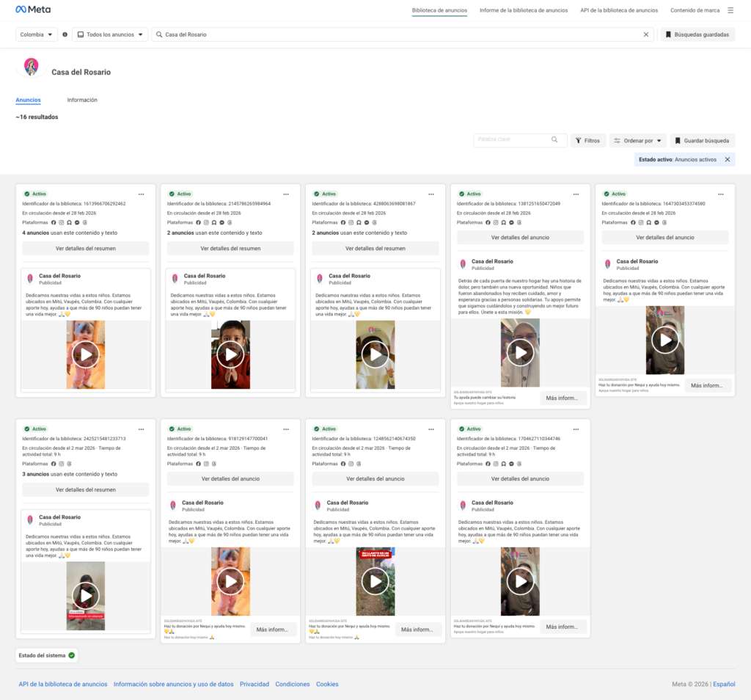Open options menu for ad 4288063698081867

click(x=431, y=194)
